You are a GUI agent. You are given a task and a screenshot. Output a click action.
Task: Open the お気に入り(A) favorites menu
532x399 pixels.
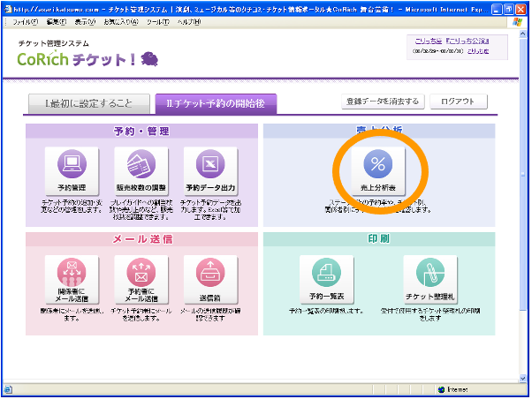125,21
